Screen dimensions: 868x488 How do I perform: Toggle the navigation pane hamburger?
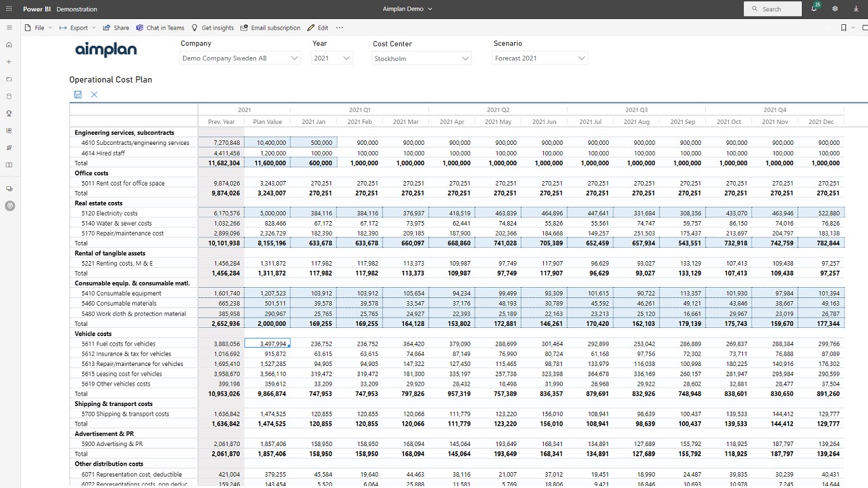pyautogui.click(x=9, y=28)
